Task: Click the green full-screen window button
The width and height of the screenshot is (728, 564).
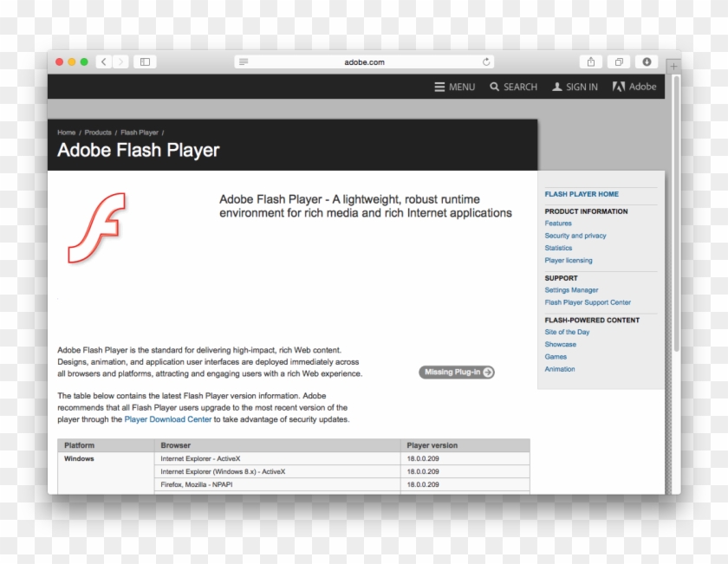Action: (84, 62)
